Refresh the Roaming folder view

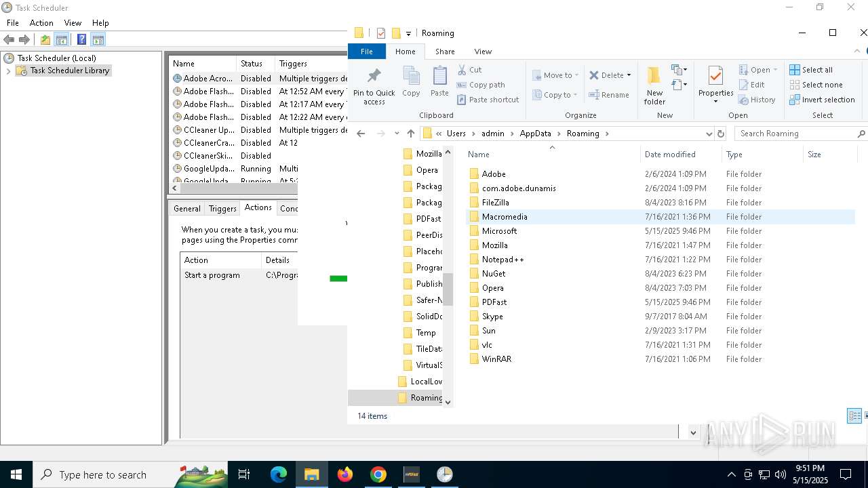point(721,134)
